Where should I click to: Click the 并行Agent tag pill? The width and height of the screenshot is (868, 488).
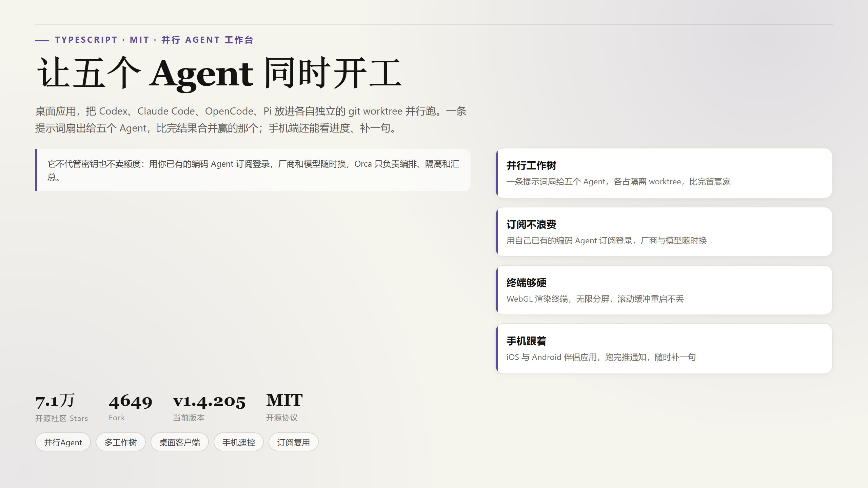pos(63,442)
